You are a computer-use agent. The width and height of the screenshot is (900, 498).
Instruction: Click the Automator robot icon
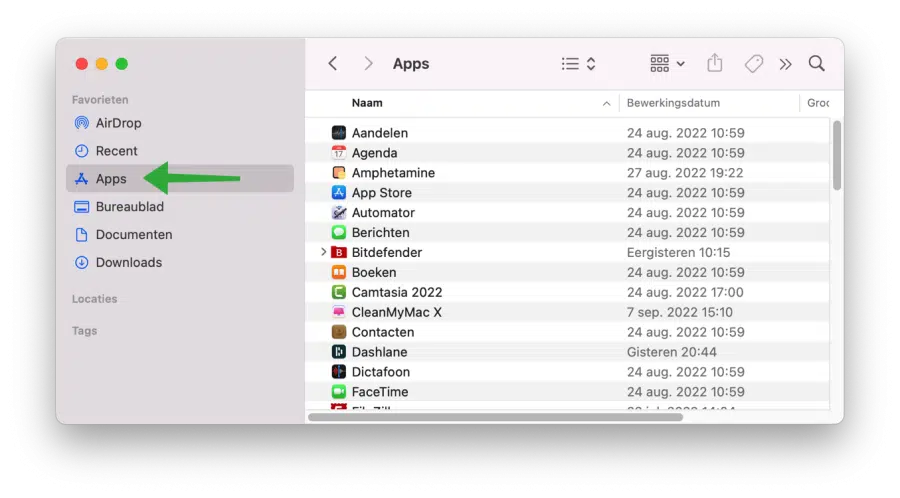tap(339, 212)
